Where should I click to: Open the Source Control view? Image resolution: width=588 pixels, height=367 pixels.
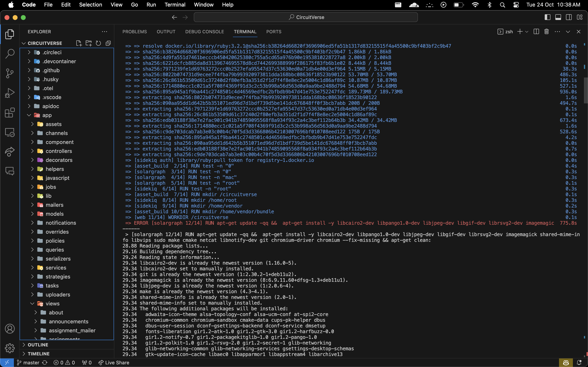[x=10, y=73]
